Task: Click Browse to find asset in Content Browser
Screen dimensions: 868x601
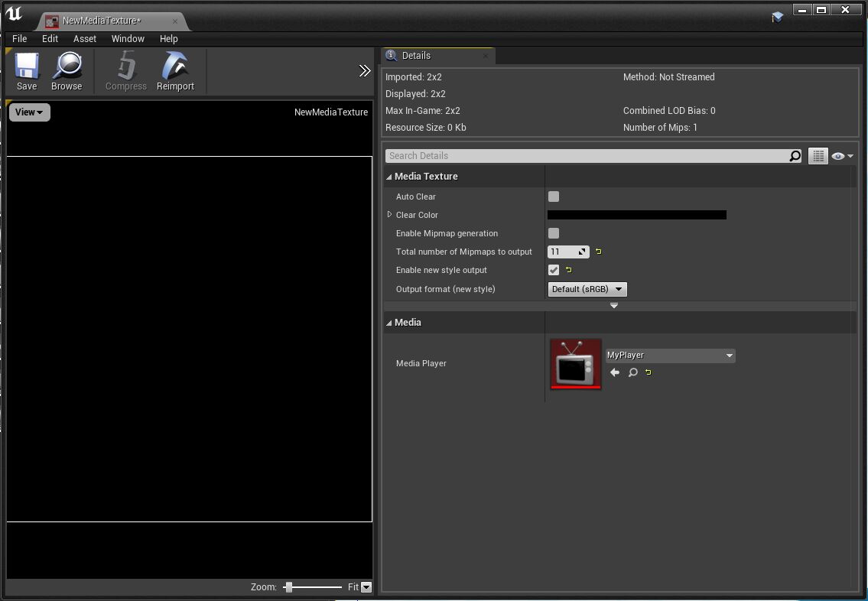Action: 67,72
